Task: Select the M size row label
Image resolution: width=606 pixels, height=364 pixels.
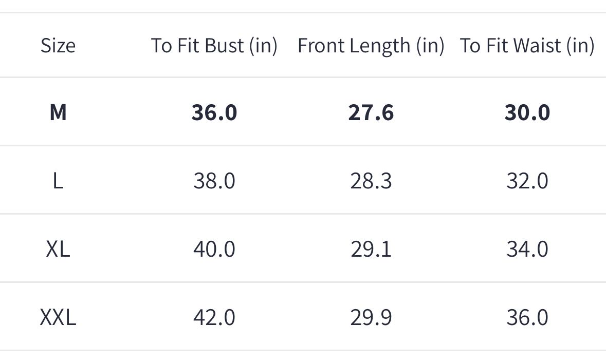Action: pos(58,112)
